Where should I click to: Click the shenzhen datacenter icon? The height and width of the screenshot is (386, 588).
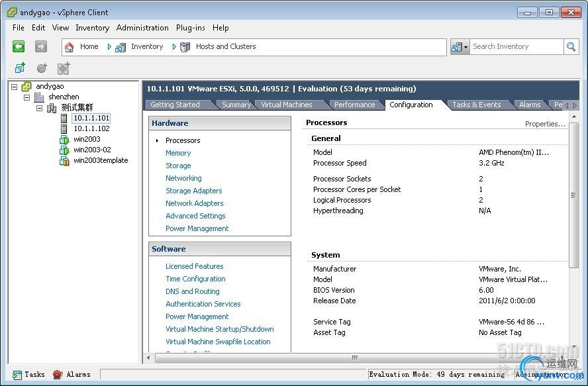(39, 97)
